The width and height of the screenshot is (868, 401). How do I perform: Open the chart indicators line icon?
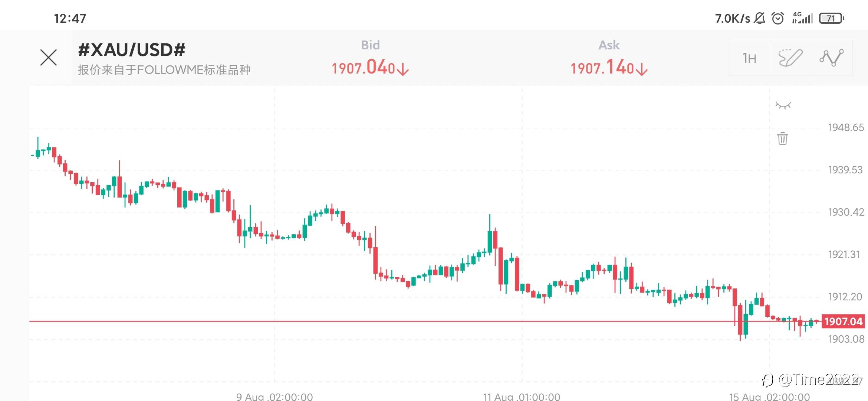(x=831, y=58)
